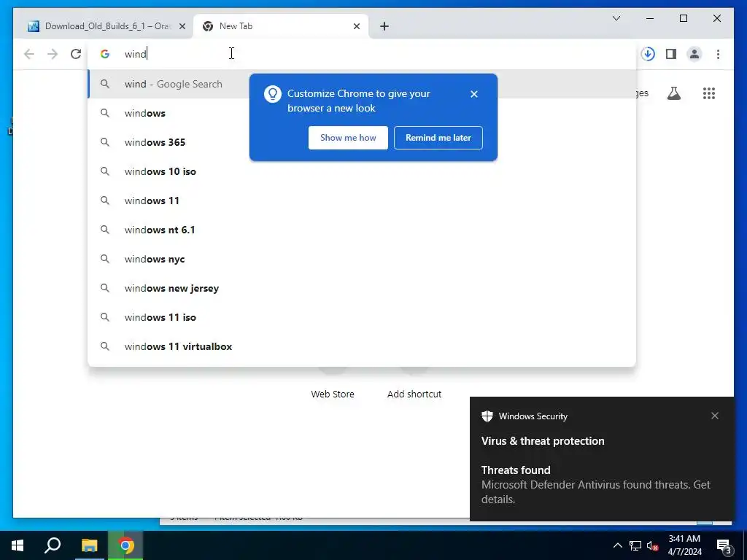Click the taskbar clock showing 3:41 AM
Viewport: 747px width, 560px height.
point(684,545)
